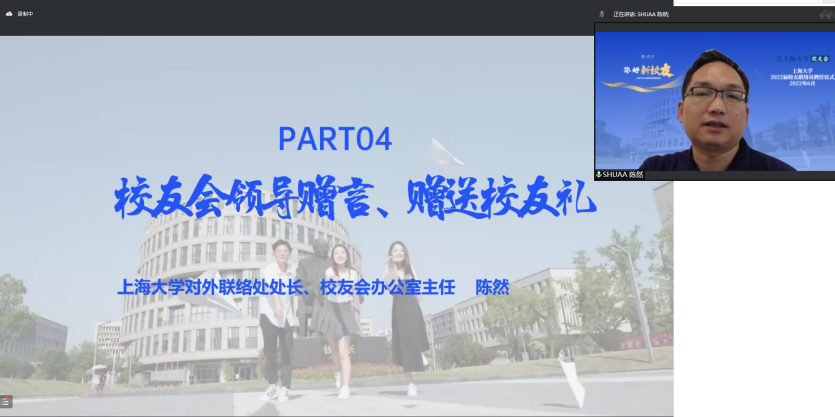835x417 pixels.
Task: Click the '录制中' recording status label
Action: (x=25, y=14)
